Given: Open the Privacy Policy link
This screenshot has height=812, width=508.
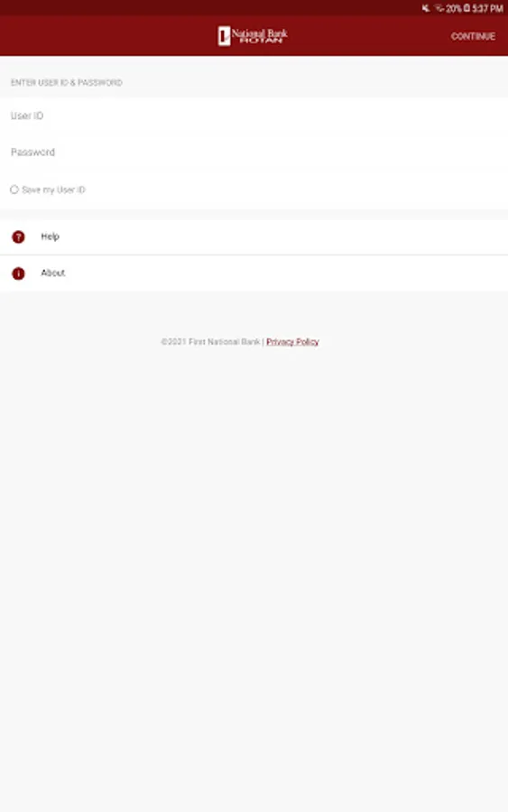Looking at the screenshot, I should point(292,342).
